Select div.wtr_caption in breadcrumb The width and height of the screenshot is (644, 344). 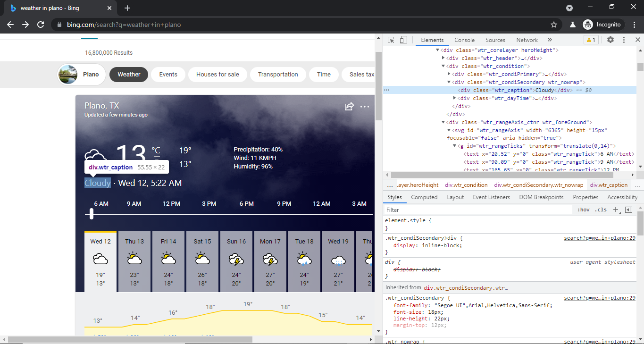click(x=609, y=185)
